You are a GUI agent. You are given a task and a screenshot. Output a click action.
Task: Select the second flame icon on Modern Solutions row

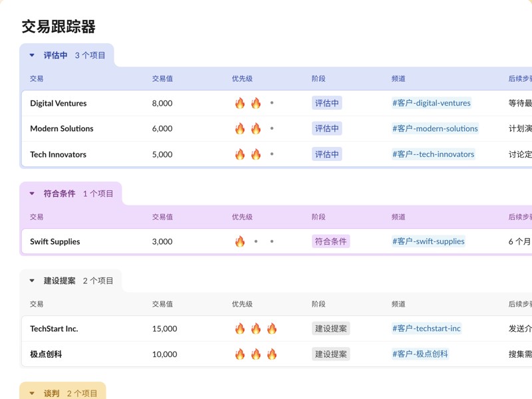point(257,128)
